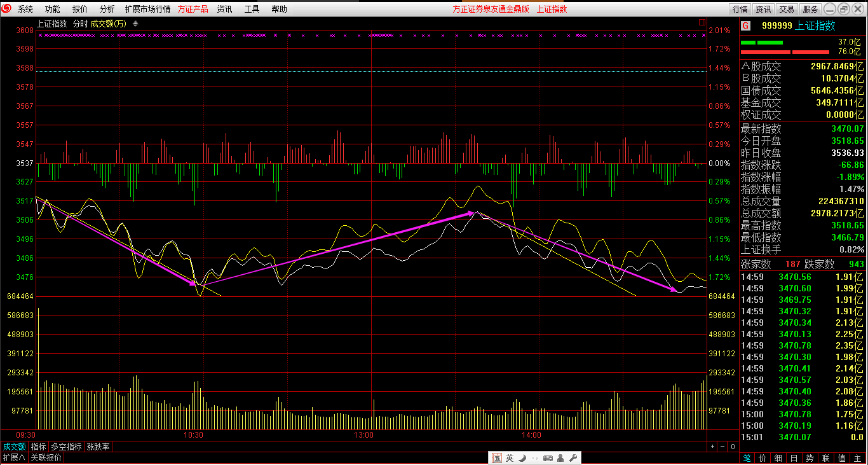Click the 资讯 button at top right
Viewport: 868px width, 465px height.
coord(763,9)
